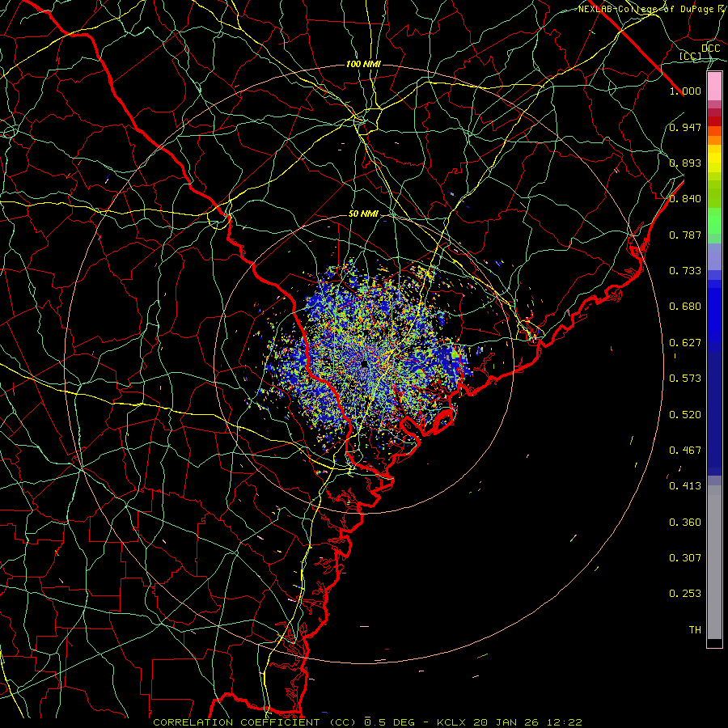Click the 0.680 scale value
728x728 pixels.
coord(685,307)
